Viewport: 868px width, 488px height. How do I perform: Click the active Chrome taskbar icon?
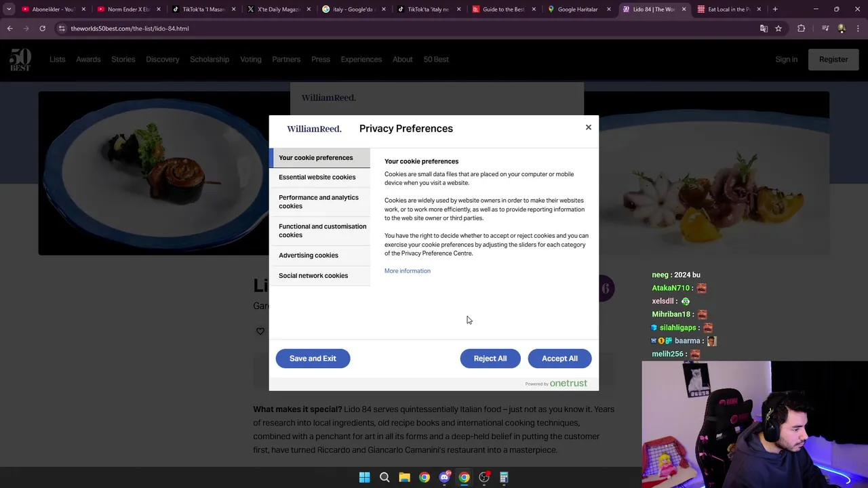(x=464, y=477)
